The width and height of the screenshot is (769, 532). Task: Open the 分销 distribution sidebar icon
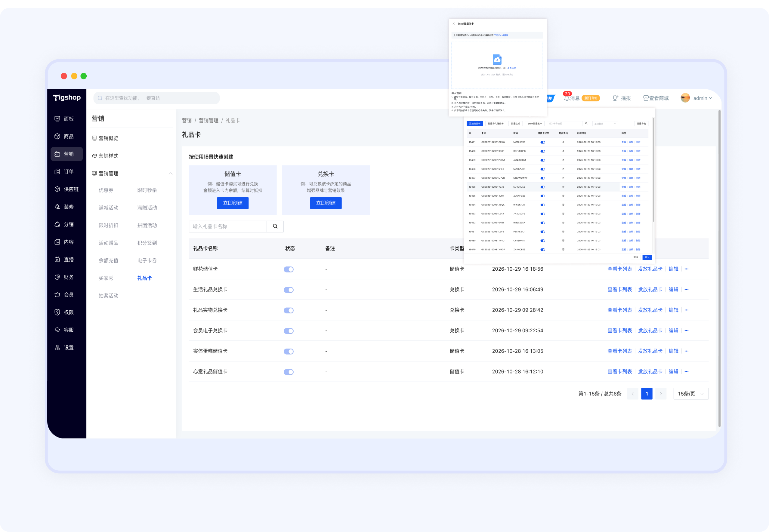click(x=57, y=224)
